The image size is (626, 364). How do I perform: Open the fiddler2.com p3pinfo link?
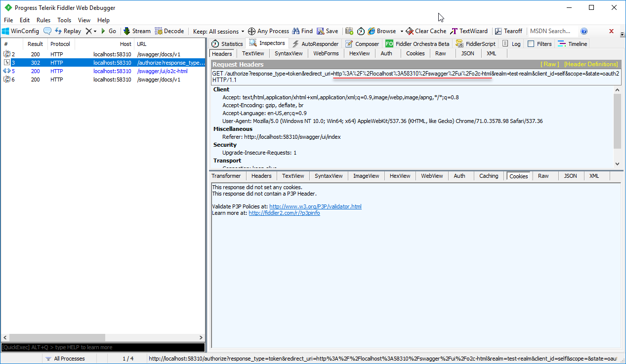[x=284, y=213]
